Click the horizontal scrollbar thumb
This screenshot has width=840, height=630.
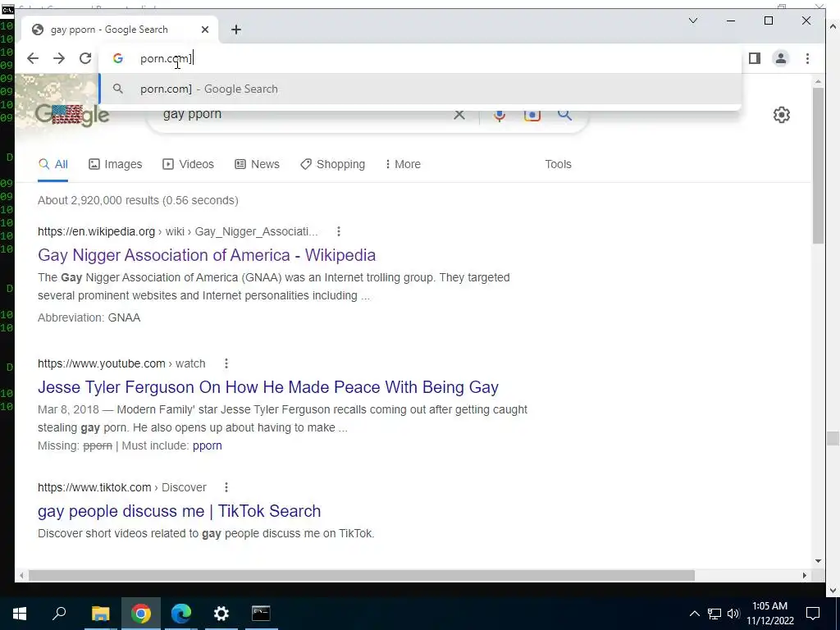point(362,575)
